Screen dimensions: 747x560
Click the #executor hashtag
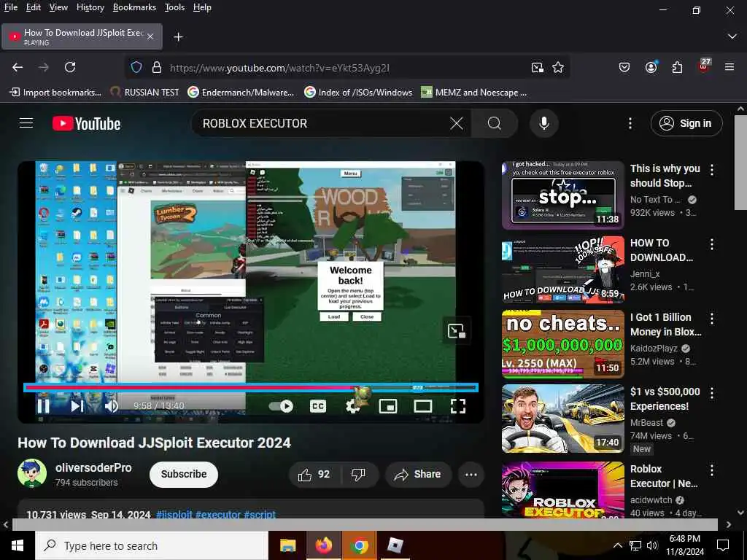(x=218, y=514)
